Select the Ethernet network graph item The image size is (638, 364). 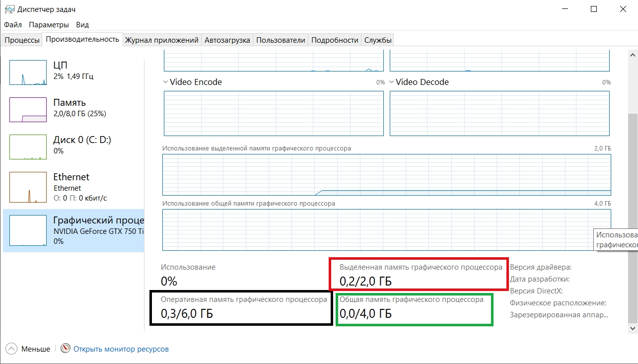pos(28,187)
